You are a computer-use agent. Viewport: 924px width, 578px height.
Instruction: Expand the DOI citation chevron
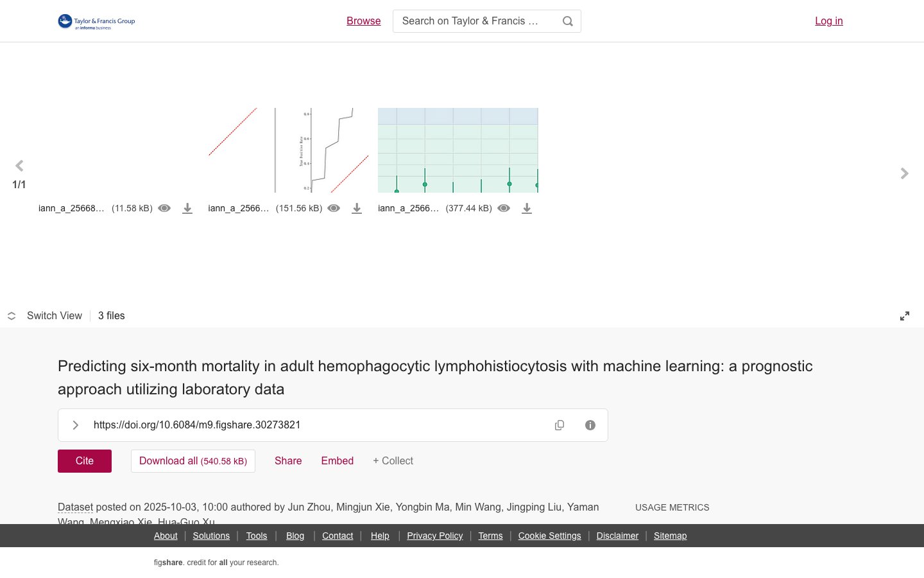point(76,425)
